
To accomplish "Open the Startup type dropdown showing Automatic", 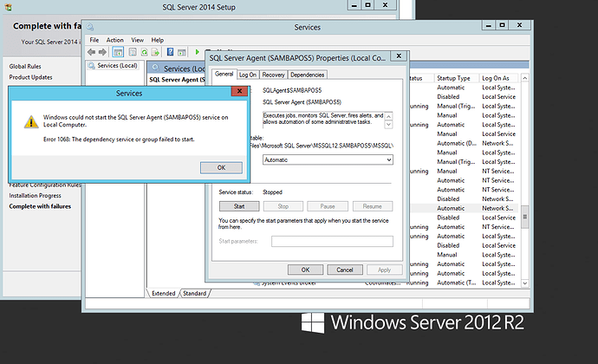I will [328, 159].
